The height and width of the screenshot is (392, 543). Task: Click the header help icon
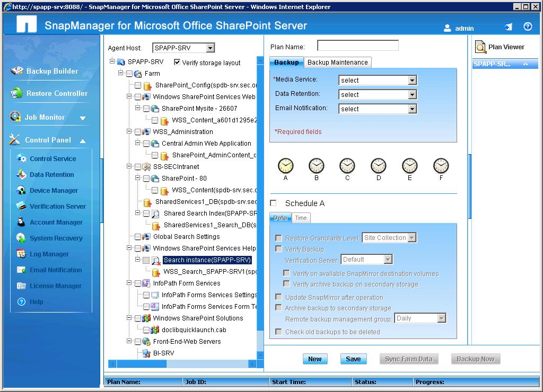pos(528,26)
